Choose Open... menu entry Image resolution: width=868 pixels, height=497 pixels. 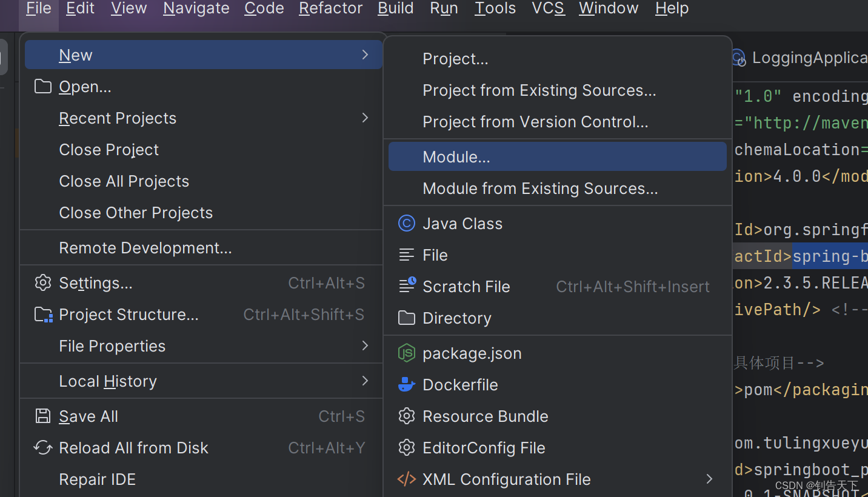pyautogui.click(x=203, y=87)
